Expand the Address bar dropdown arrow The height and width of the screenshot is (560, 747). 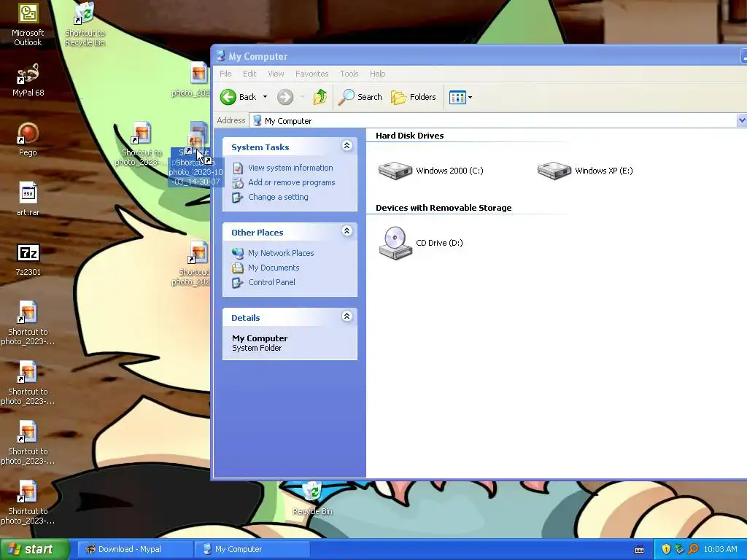(x=741, y=121)
